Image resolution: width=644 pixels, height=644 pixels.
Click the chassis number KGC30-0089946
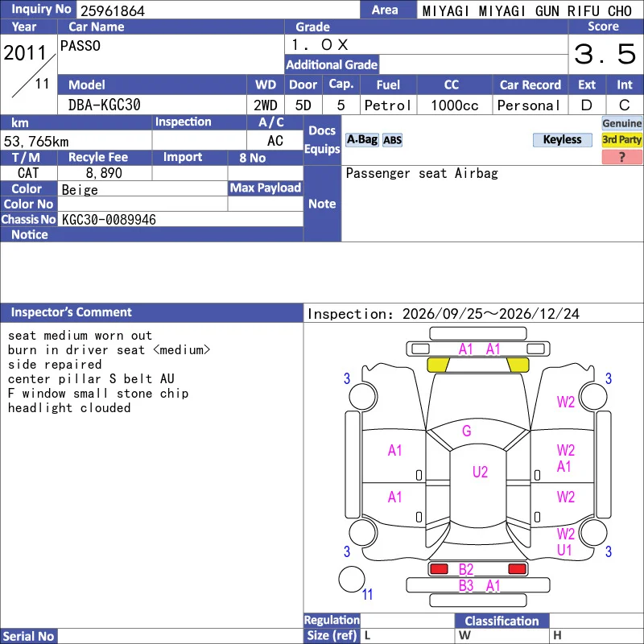pos(109,219)
